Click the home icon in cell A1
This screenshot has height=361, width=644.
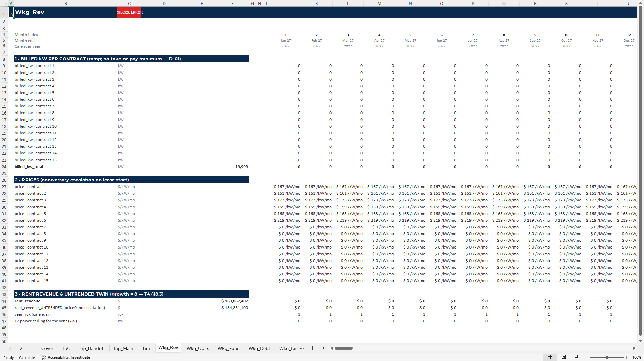[11, 14]
